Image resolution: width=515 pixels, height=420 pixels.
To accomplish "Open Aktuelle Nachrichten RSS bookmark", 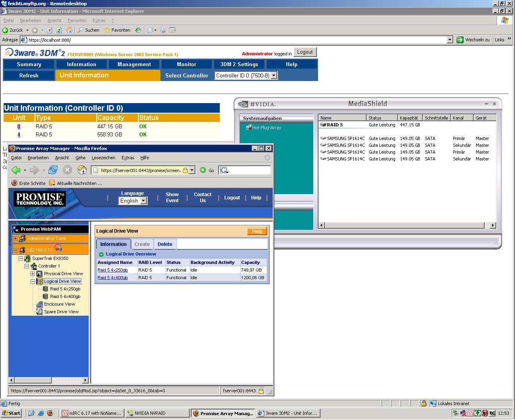I will [75, 183].
